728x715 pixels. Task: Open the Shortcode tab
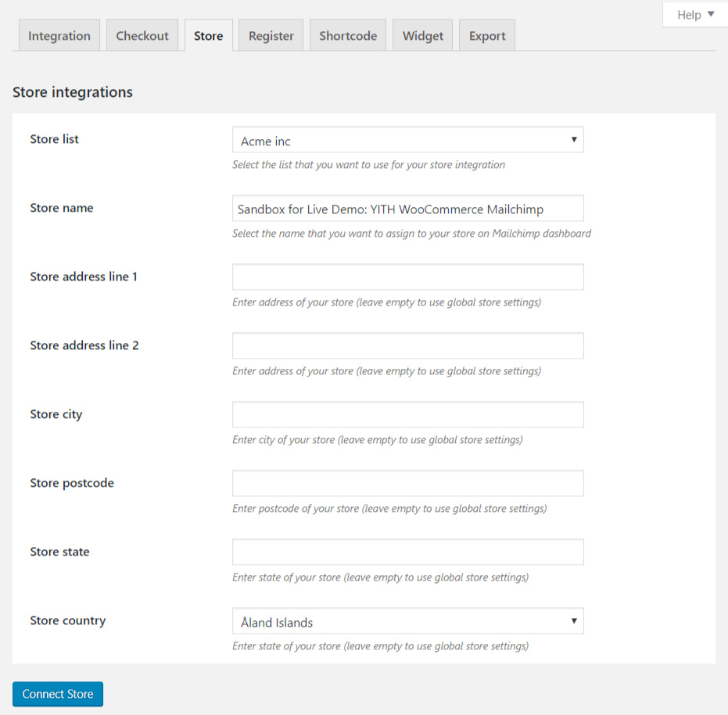tap(348, 36)
